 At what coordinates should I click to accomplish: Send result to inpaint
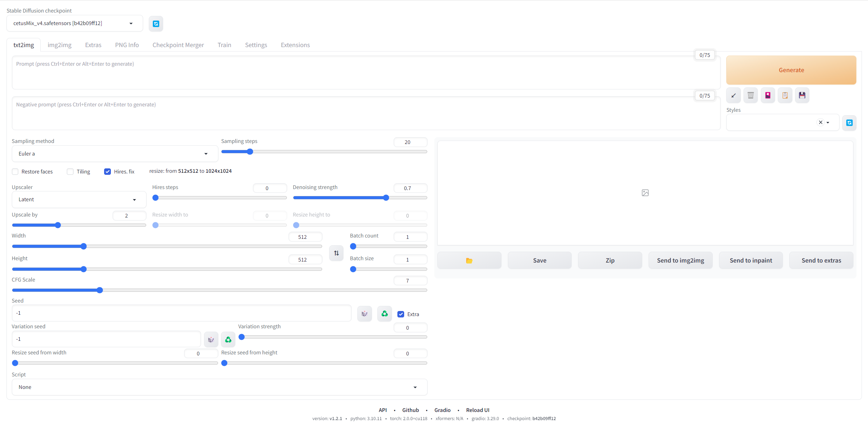[751, 261]
